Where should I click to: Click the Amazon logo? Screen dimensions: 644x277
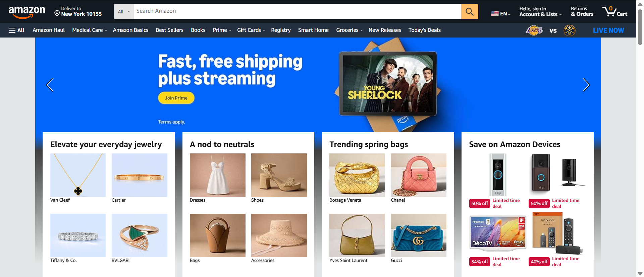click(x=27, y=12)
